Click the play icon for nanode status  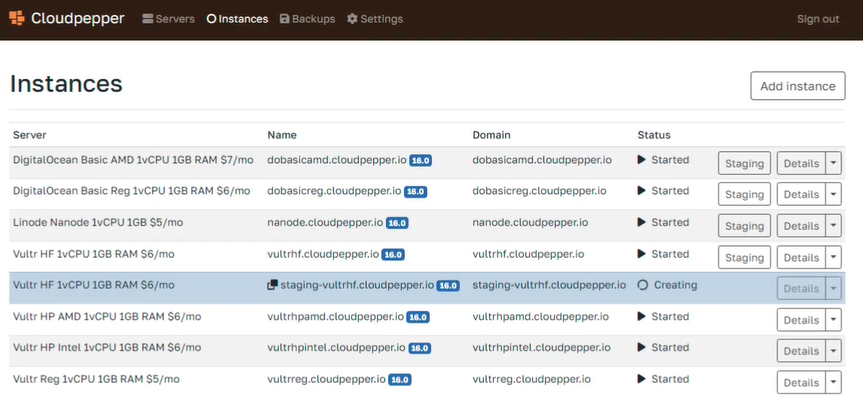point(641,222)
